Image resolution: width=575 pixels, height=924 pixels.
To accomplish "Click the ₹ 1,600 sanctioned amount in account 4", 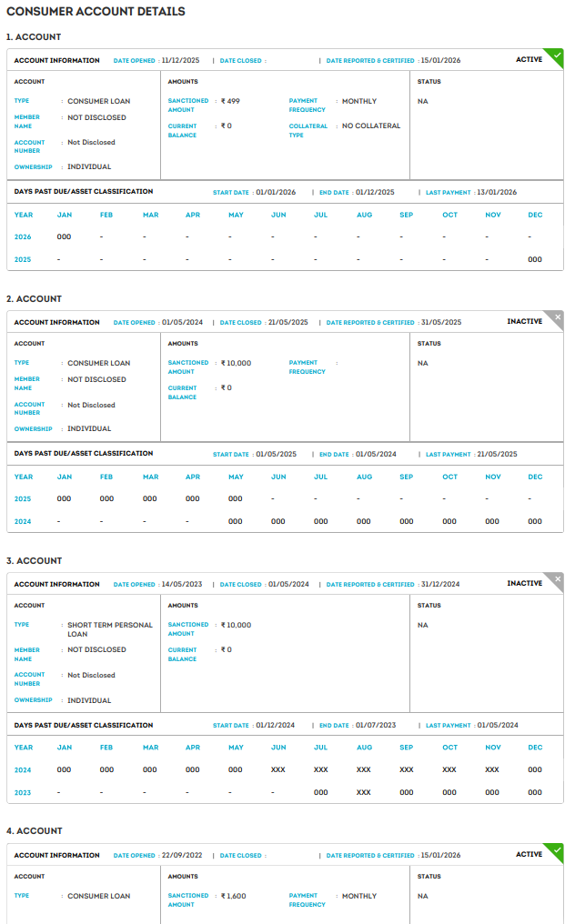I will coord(234,896).
